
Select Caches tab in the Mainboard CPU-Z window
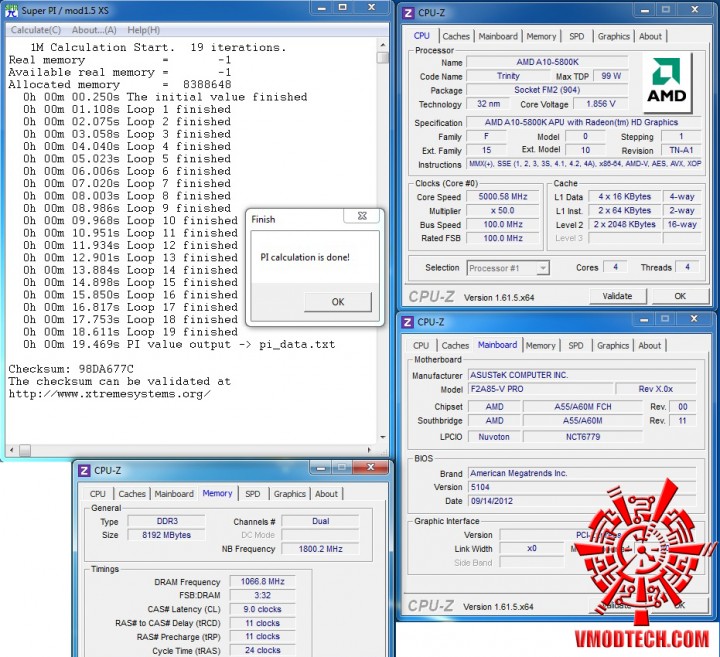click(x=455, y=345)
